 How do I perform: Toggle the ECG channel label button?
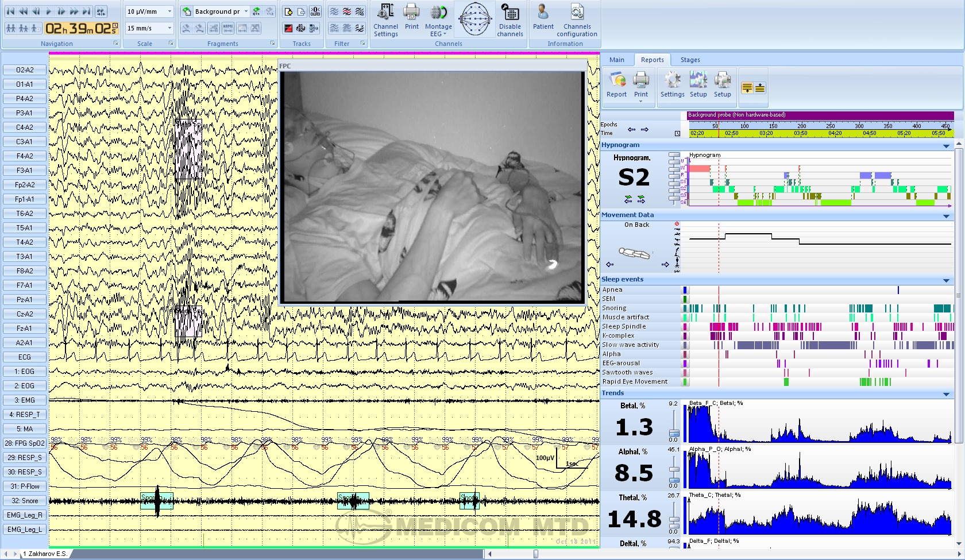[x=25, y=357]
